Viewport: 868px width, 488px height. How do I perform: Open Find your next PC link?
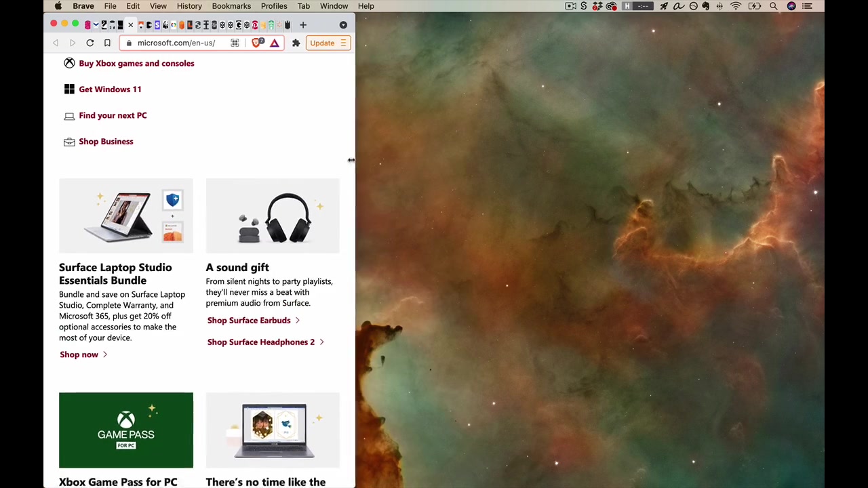click(113, 115)
